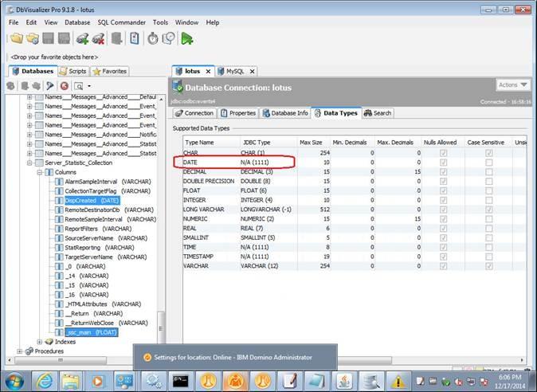Expand the Procedures tree node
This screenshot has width=537, height=392.
coord(20,351)
